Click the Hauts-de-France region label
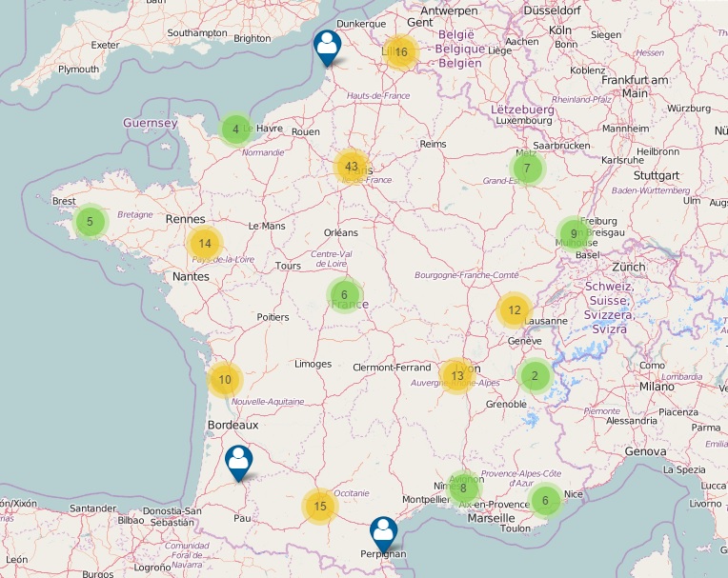The height and width of the screenshot is (578, 728). (378, 95)
